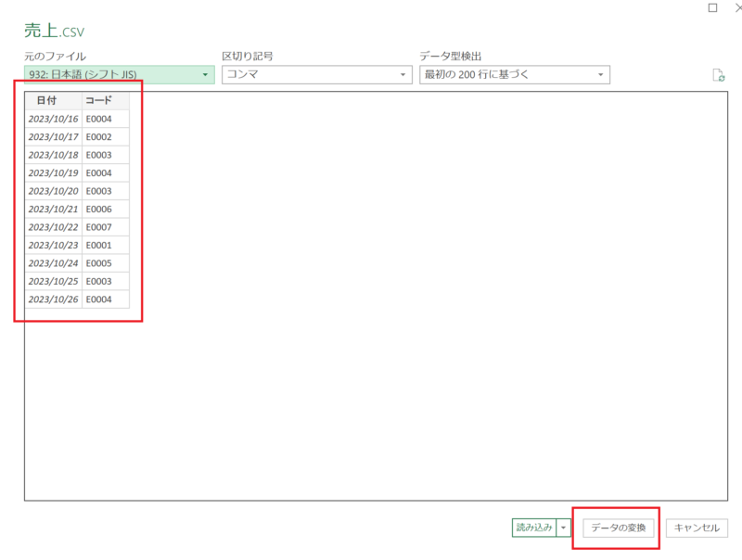Open the 元のファイル encoding dropdown
This screenshot has height=560, width=742.
pyautogui.click(x=119, y=75)
